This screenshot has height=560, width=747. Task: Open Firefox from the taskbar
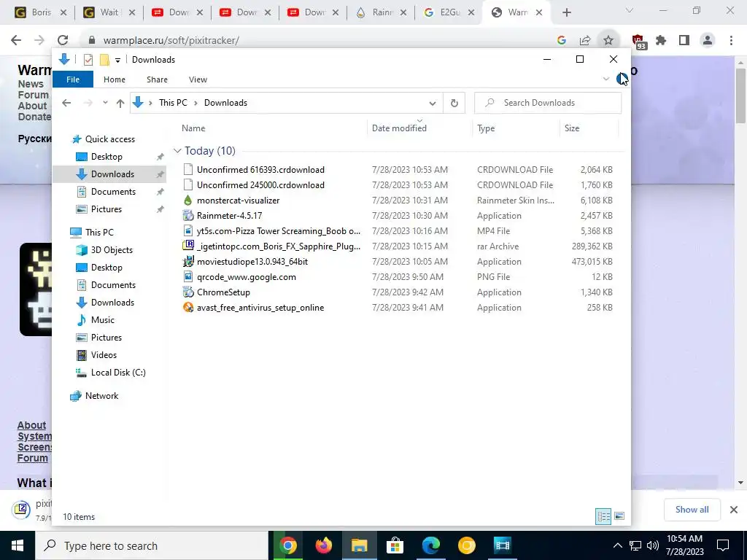323,545
